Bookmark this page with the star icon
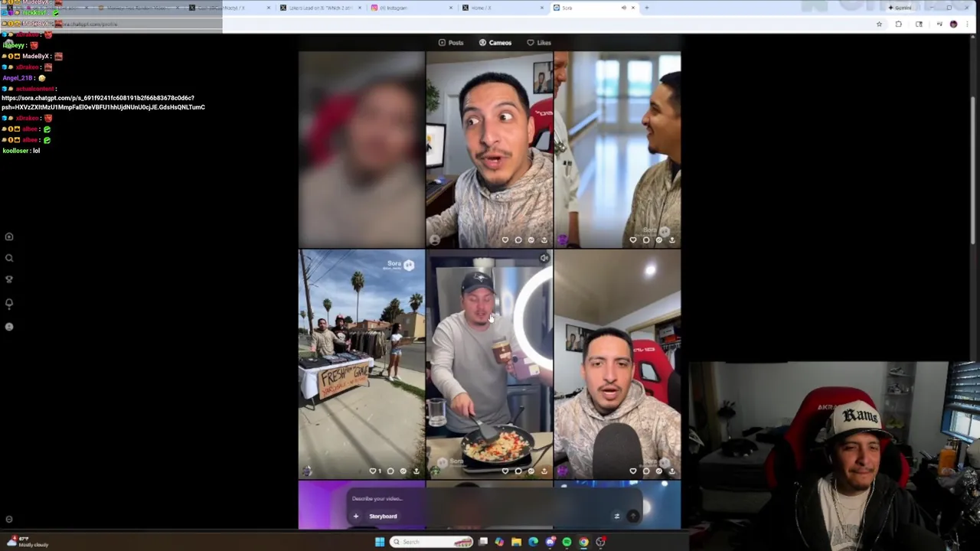The width and height of the screenshot is (980, 551). pos(879,24)
